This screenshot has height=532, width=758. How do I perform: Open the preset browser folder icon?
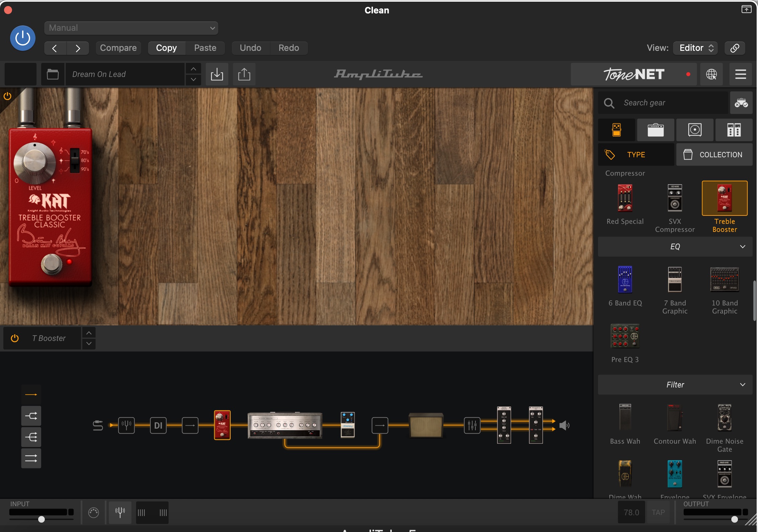(x=53, y=74)
